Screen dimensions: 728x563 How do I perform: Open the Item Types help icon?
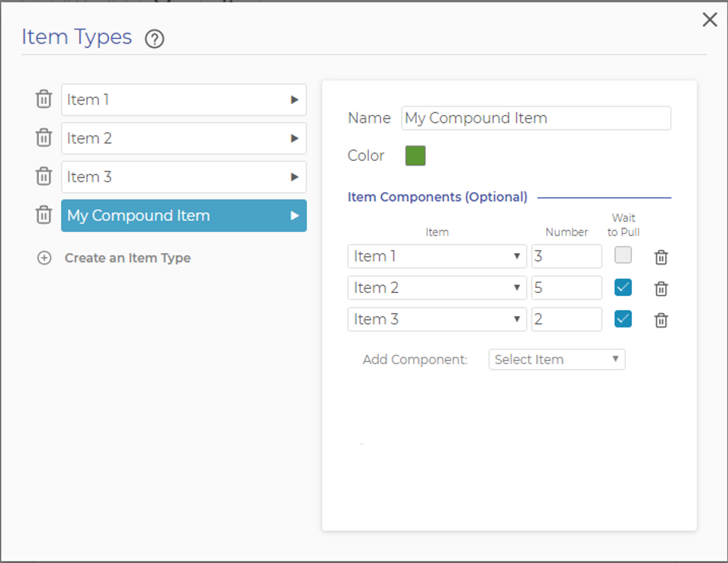(154, 39)
